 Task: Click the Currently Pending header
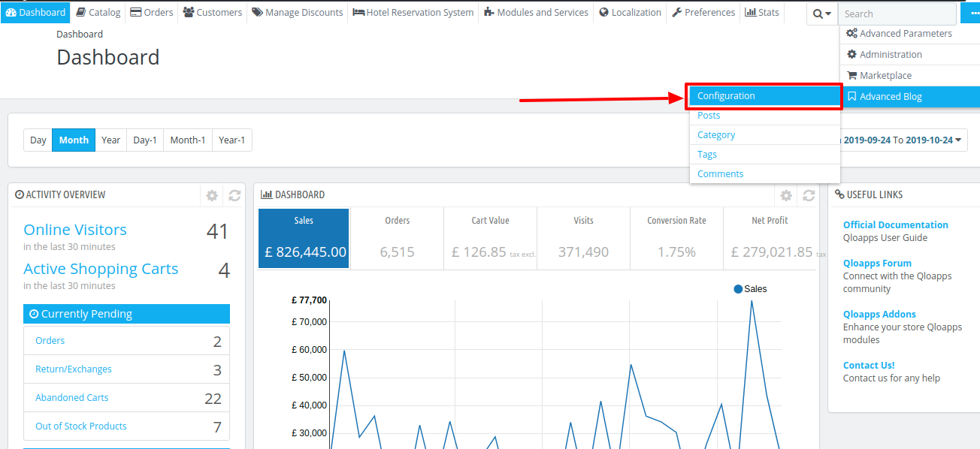tap(126, 314)
